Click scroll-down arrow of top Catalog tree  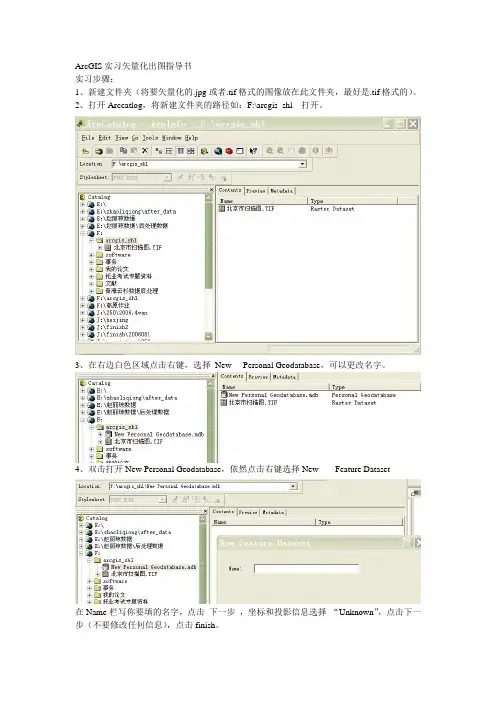click(x=209, y=336)
